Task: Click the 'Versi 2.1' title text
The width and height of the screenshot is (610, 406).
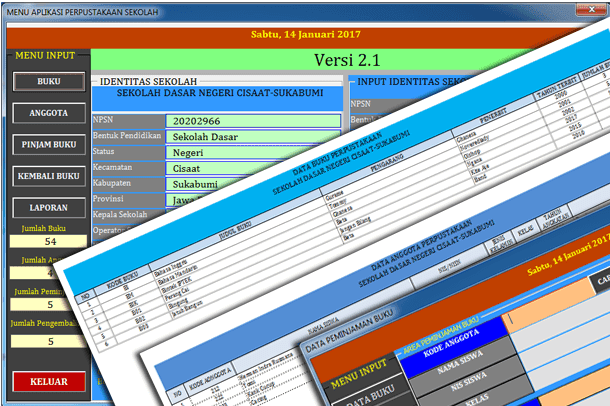Action: pos(347,60)
